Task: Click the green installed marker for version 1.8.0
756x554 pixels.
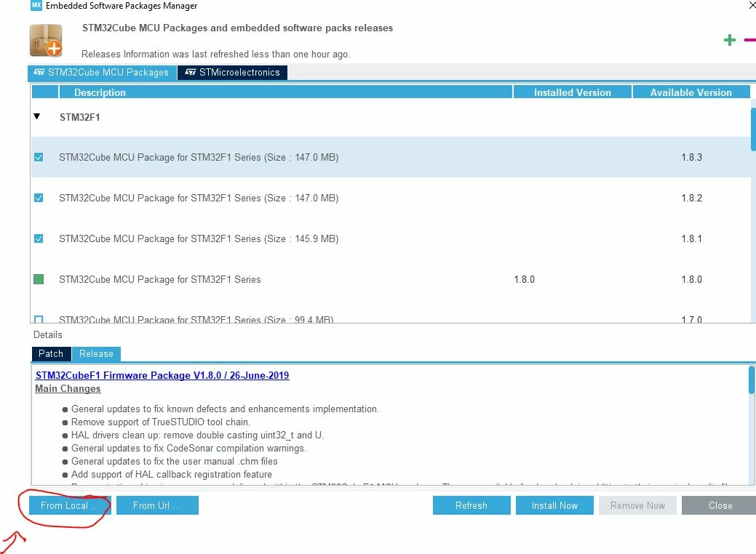Action: pyautogui.click(x=39, y=279)
